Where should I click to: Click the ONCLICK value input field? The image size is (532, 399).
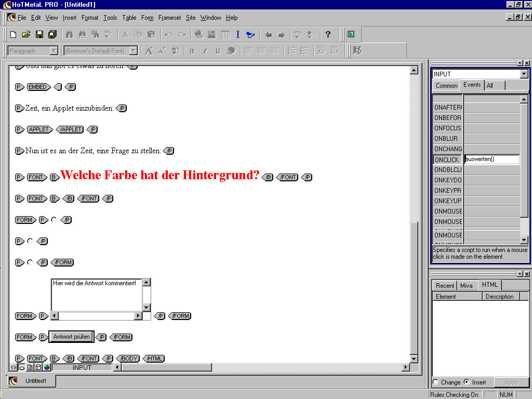[491, 159]
